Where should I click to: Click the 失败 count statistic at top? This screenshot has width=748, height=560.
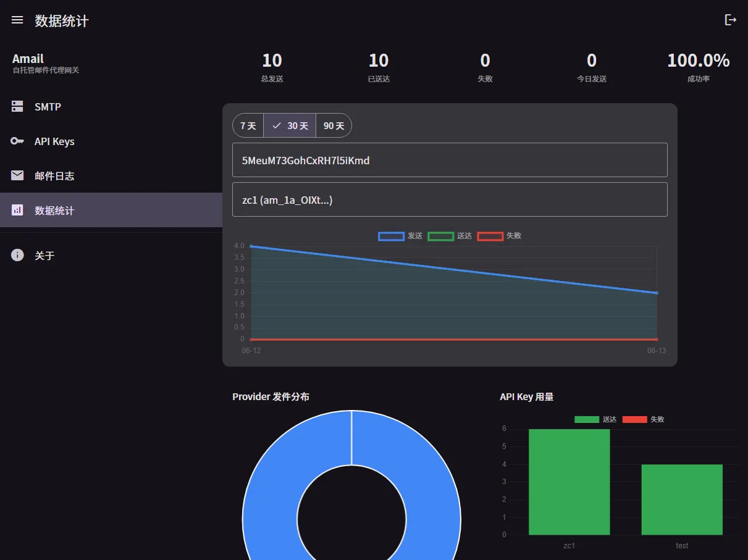click(x=485, y=67)
